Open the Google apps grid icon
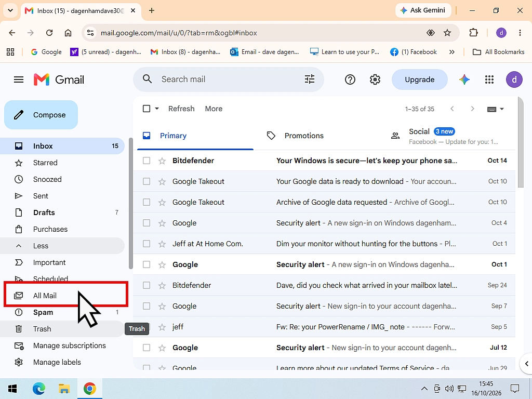The width and height of the screenshot is (532, 399). pyautogui.click(x=489, y=79)
